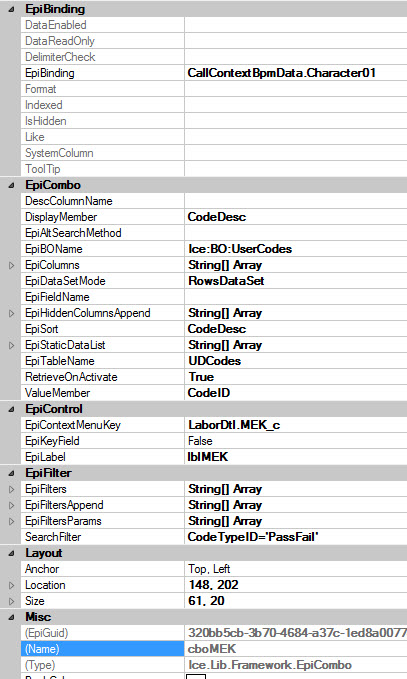Collapse the EpiBinding category
The width and height of the screenshot is (407, 679).
pos(11,9)
